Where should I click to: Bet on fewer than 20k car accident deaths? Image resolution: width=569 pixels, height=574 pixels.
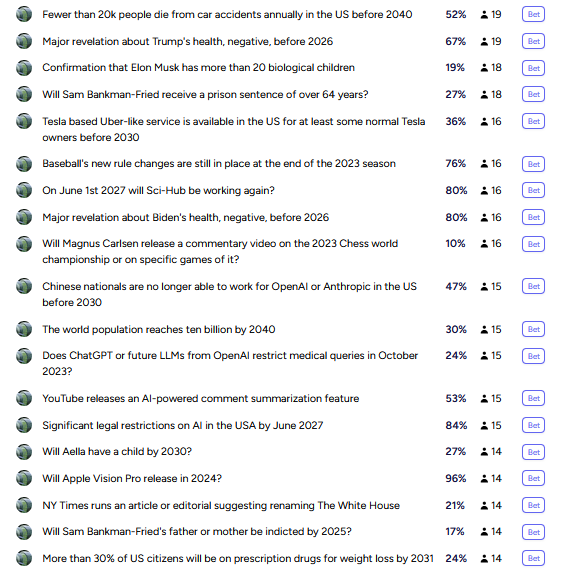(x=533, y=14)
